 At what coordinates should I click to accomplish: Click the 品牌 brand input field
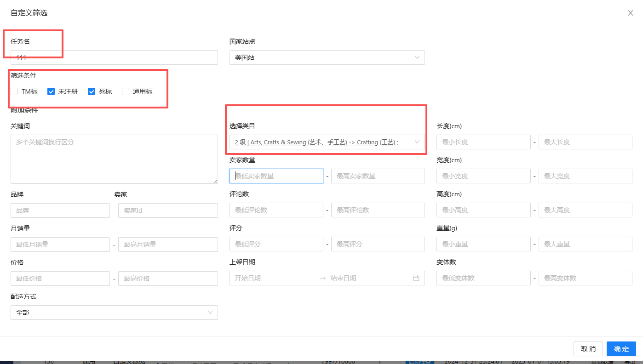pyautogui.click(x=60, y=210)
